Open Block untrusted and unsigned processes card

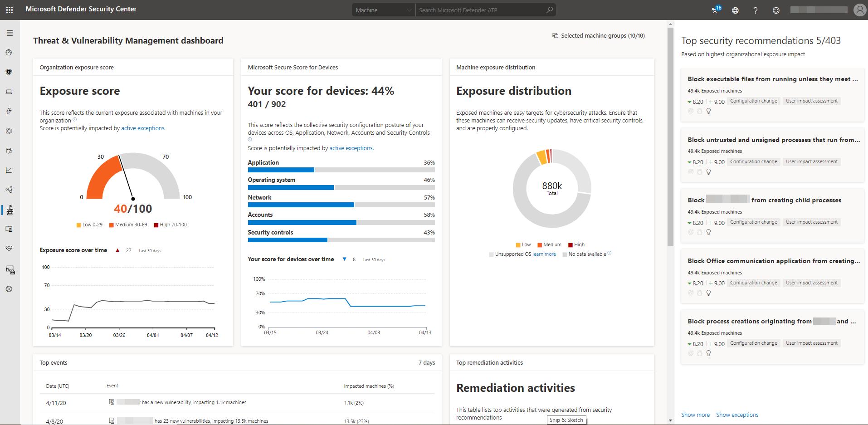[x=772, y=156]
